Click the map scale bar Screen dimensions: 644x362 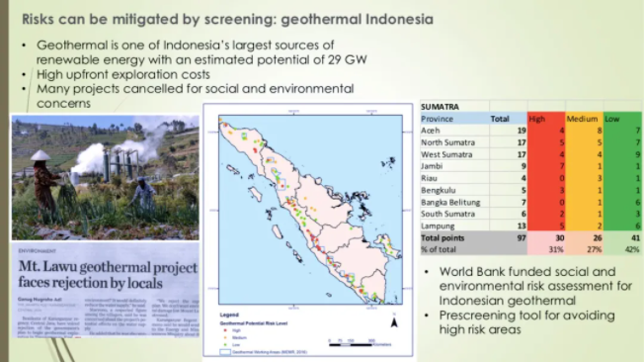pos(351,345)
